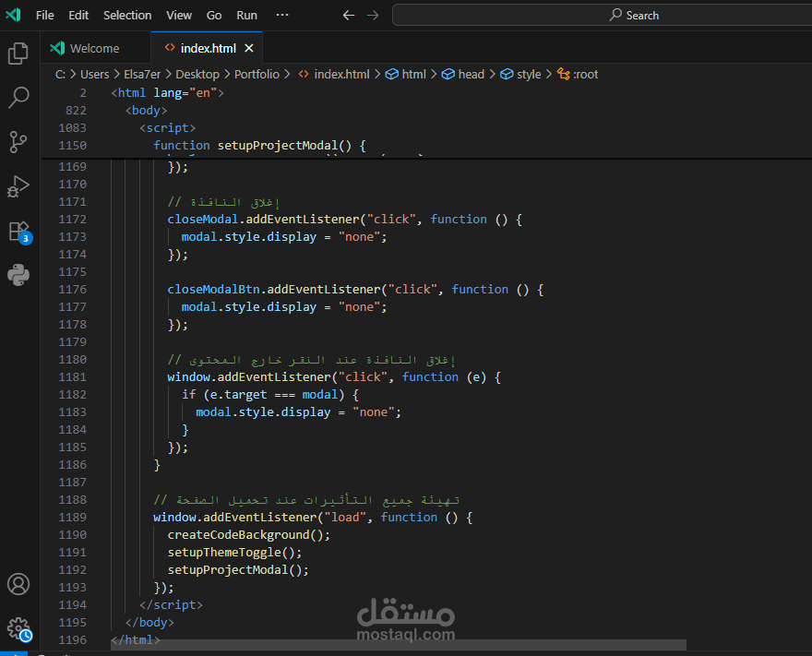The image size is (812, 656).
Task: Open the Source Control view
Action: point(18,141)
